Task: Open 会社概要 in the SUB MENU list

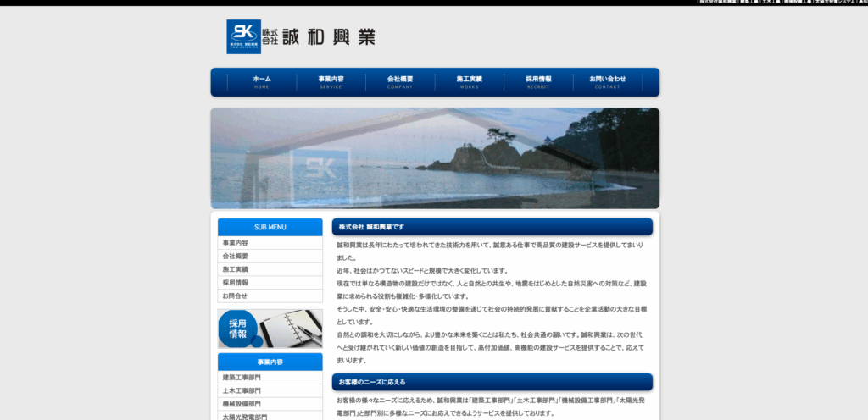Action: 270,256
